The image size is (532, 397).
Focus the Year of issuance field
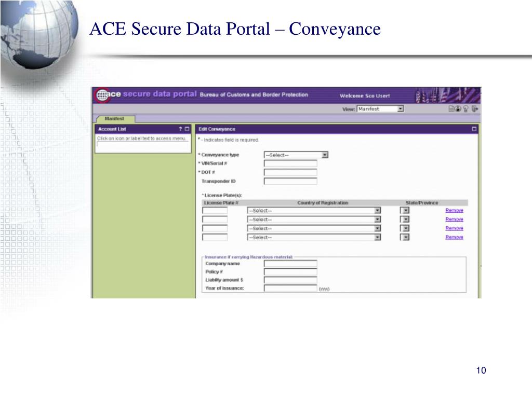(290, 288)
